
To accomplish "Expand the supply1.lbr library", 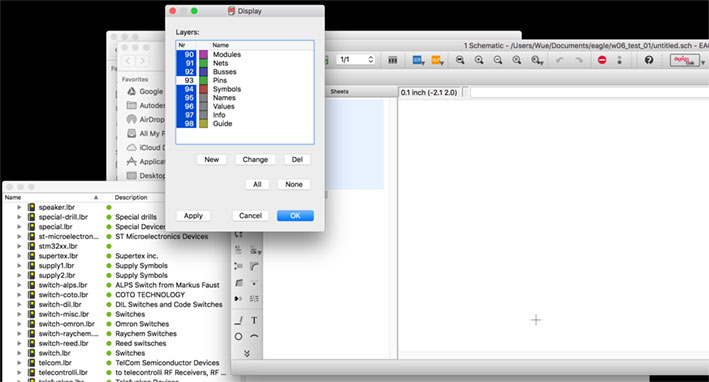I will click(19, 265).
